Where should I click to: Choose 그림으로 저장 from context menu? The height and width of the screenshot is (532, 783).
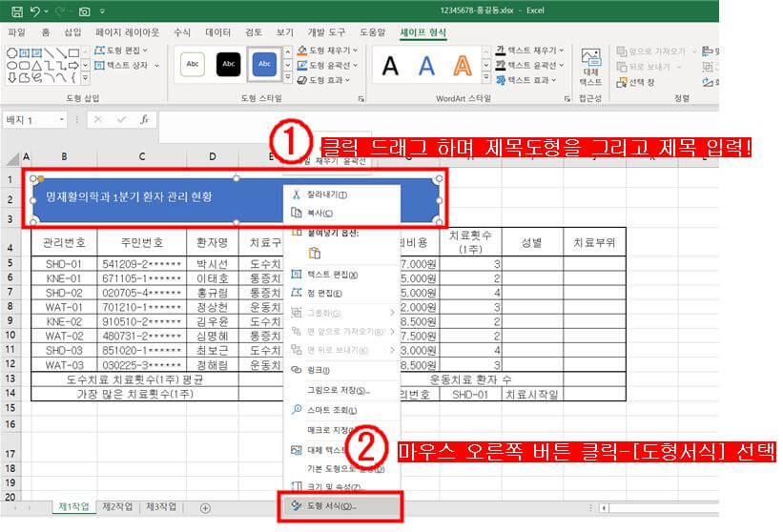pos(341,390)
